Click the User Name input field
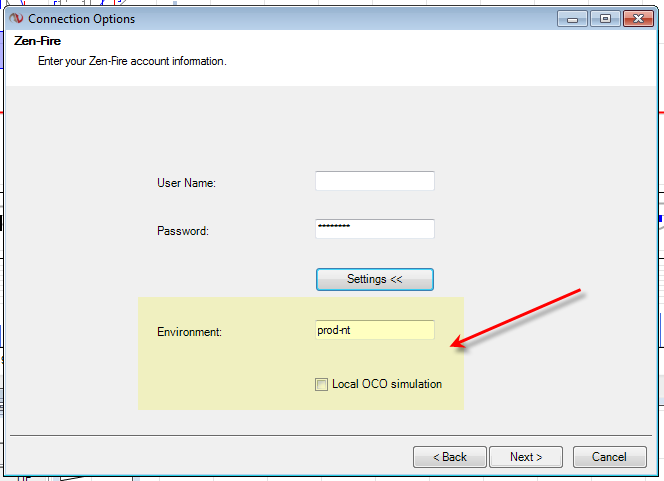Image resolution: width=664 pixels, height=481 pixels. pyautogui.click(x=375, y=181)
